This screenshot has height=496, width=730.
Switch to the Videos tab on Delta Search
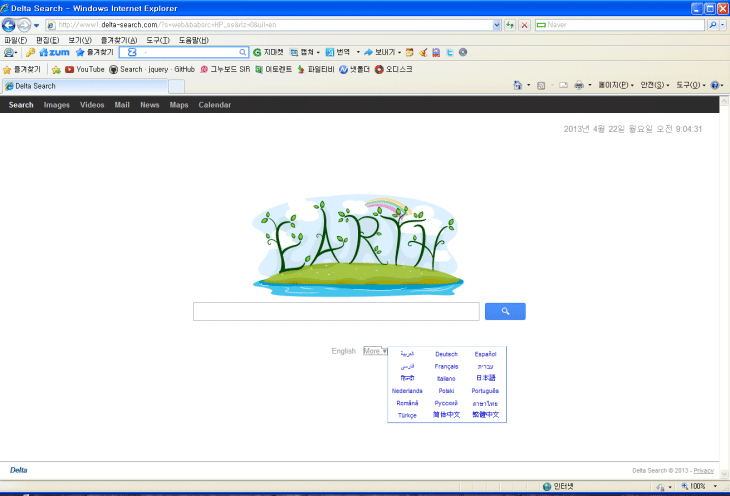pos(92,105)
